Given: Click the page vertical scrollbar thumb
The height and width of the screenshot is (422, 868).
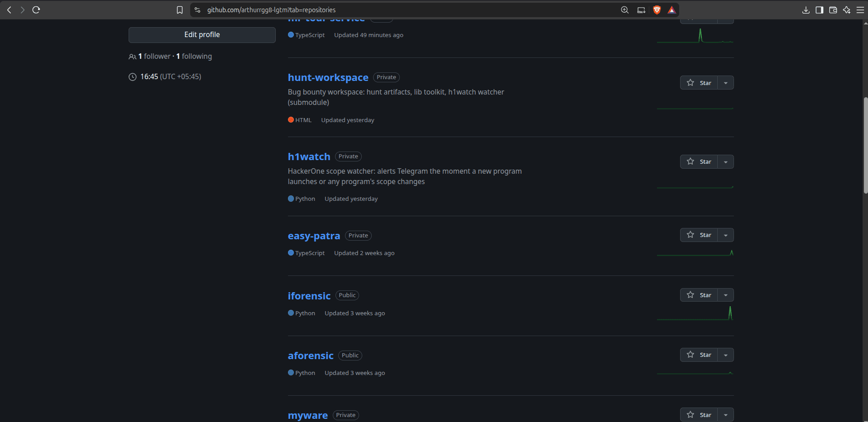Looking at the screenshot, I should [865, 146].
